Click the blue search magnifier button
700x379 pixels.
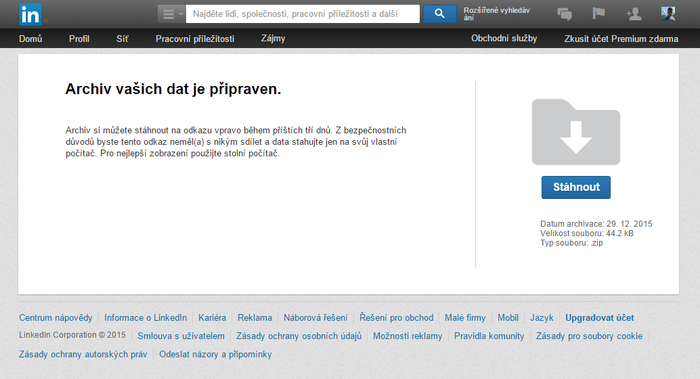(x=439, y=14)
